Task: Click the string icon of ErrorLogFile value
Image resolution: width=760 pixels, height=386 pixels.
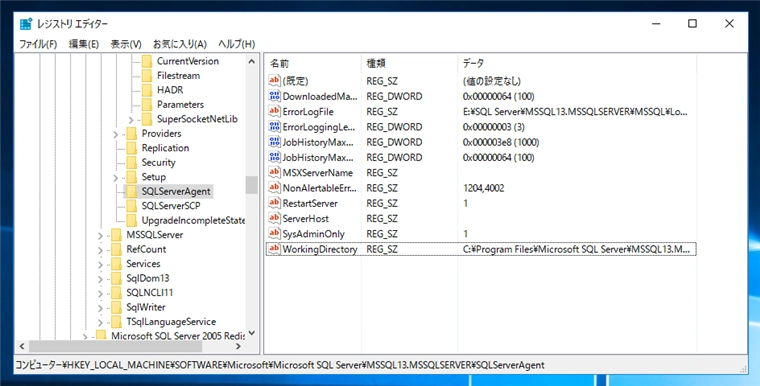Action: (274, 111)
